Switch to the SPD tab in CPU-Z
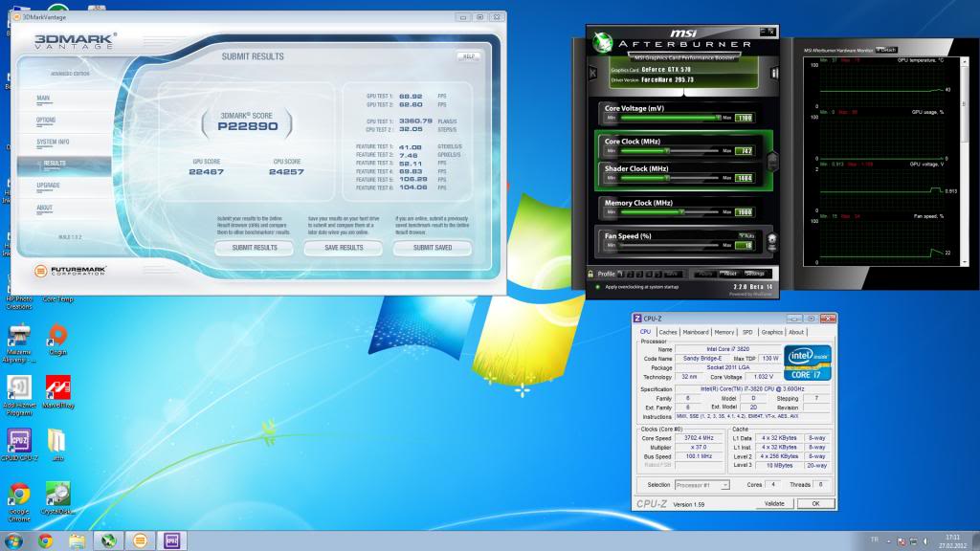 [x=747, y=332]
